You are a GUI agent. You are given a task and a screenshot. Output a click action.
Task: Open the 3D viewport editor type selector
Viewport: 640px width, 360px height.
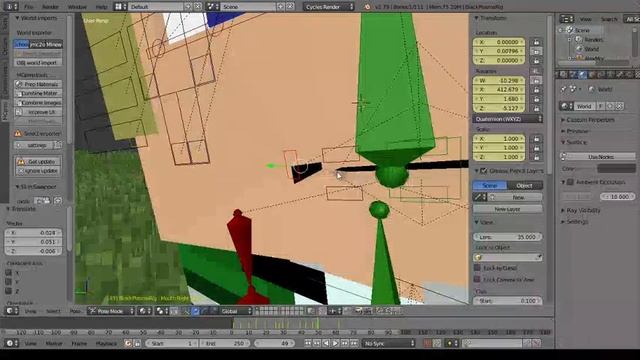coord(11,311)
